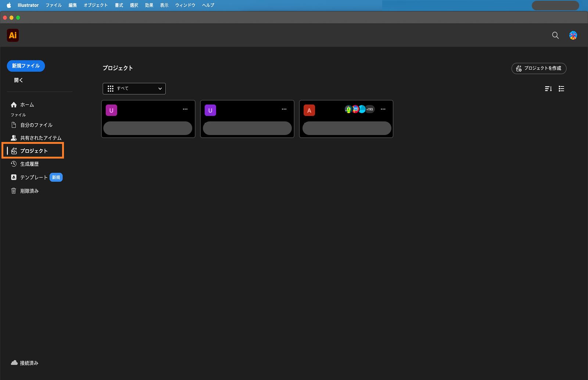This screenshot has width=588, height=380.
Task: Click the 自分のファイル document icon
Action: click(x=14, y=125)
